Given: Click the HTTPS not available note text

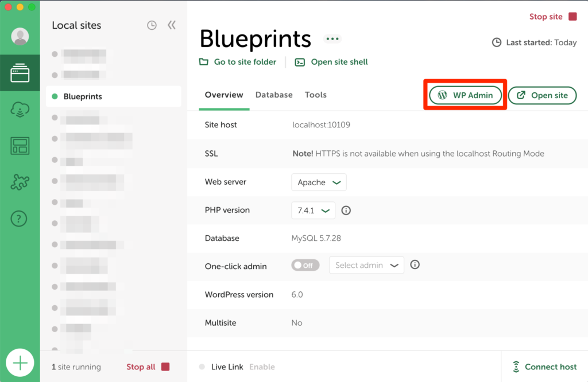Looking at the screenshot, I should pos(418,154).
